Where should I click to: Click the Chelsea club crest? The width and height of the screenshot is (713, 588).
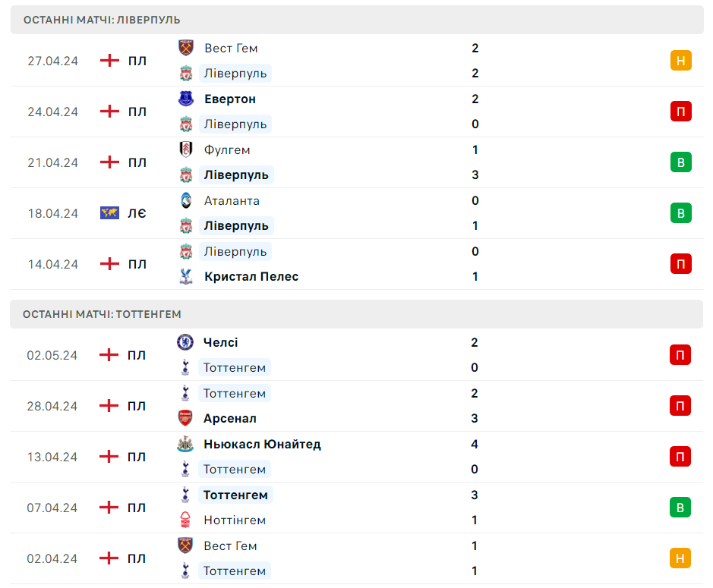(x=185, y=342)
